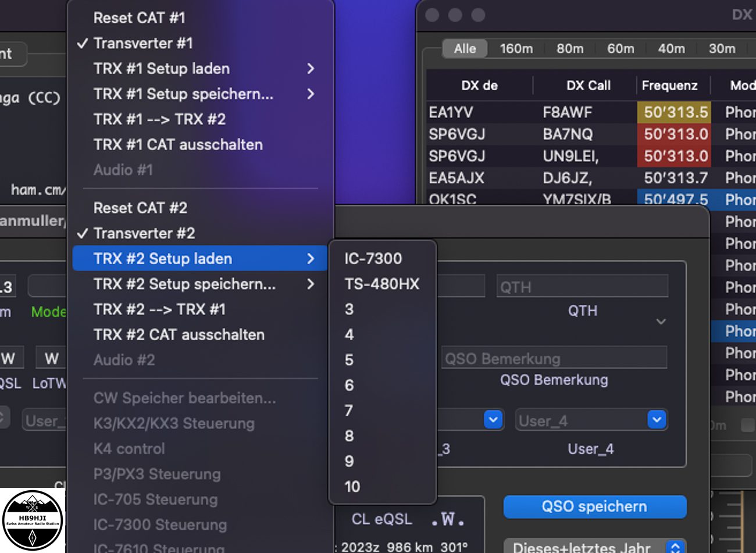Viewport: 756px width, 553px height.
Task: Toggle the Transverter #2 checkmark item
Action: click(x=144, y=233)
